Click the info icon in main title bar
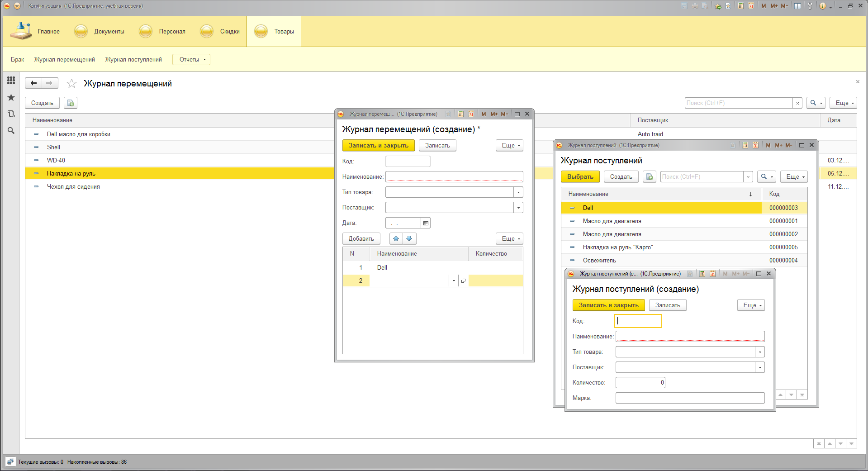Screen dimensions: 868x471 822,6
